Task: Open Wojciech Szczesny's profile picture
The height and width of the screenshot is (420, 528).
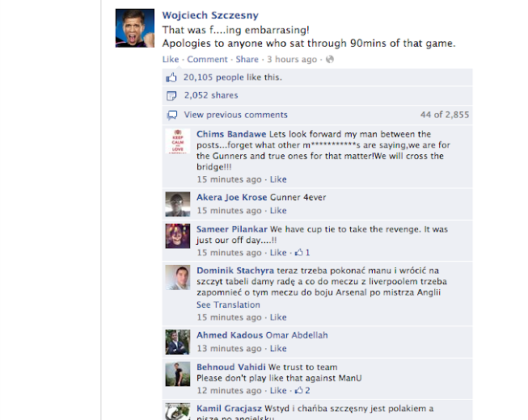Action: [135, 28]
